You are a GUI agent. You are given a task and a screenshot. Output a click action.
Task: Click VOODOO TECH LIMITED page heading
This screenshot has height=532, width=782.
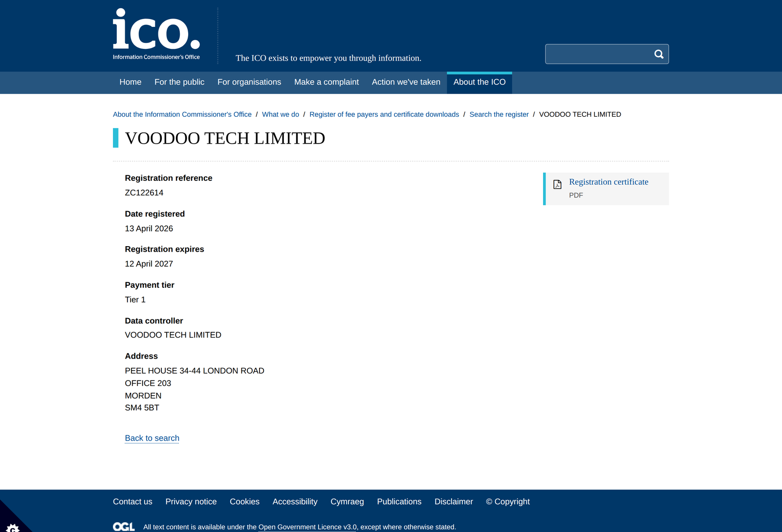[x=225, y=138]
